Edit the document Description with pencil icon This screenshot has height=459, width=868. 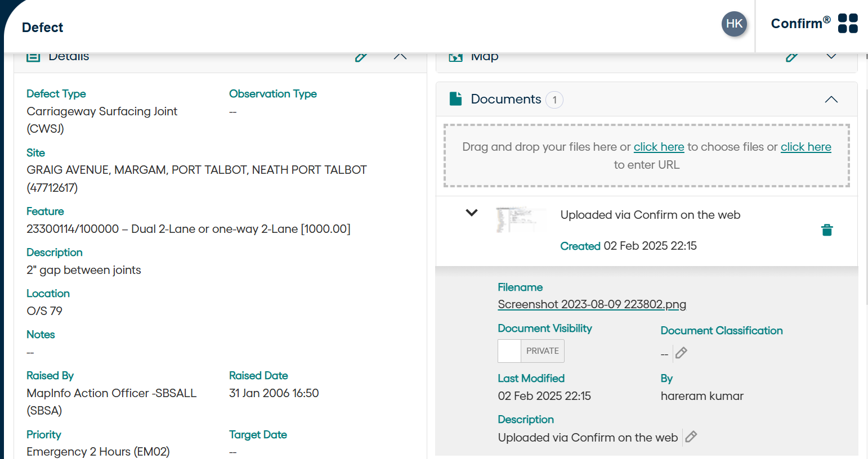click(691, 436)
